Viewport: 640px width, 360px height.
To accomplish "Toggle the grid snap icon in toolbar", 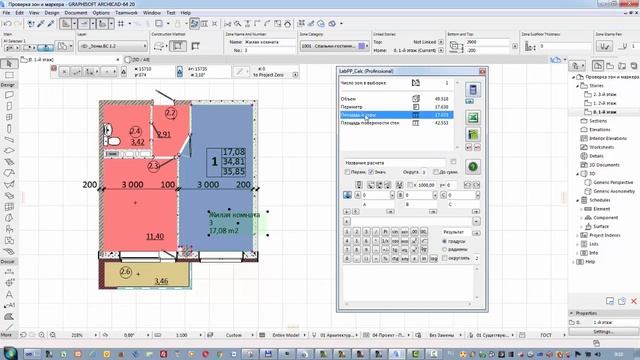I will click(x=121, y=24).
